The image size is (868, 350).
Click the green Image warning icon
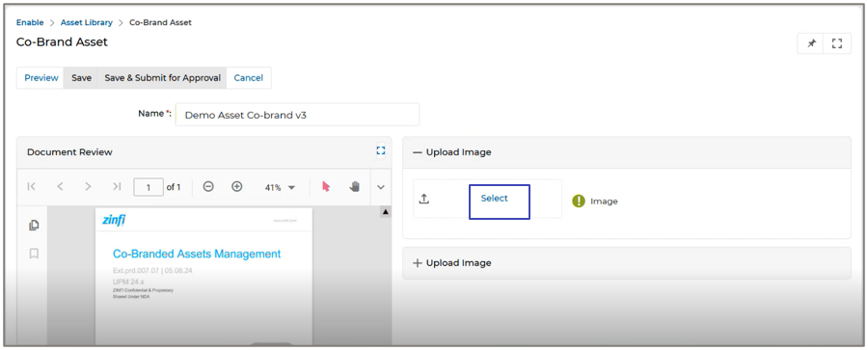[579, 201]
